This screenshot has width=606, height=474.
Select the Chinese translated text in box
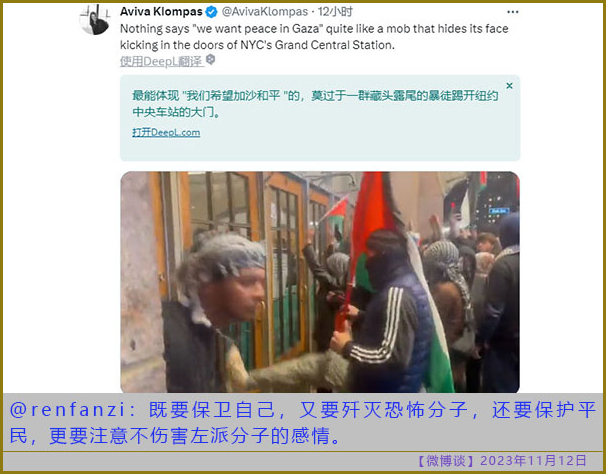coord(315,104)
